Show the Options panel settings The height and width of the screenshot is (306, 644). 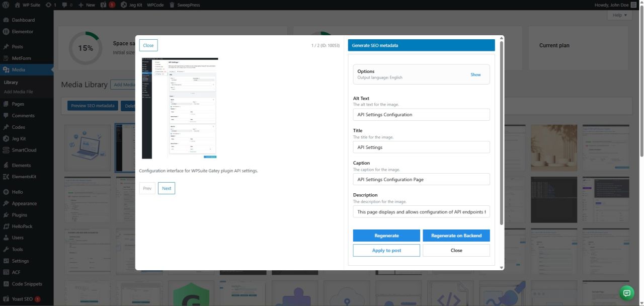pyautogui.click(x=475, y=74)
